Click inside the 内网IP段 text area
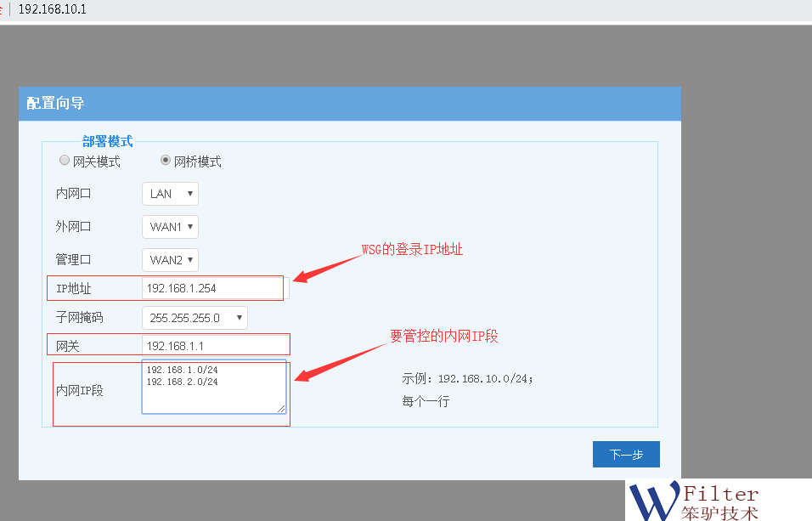The height and width of the screenshot is (521, 812). [213, 393]
